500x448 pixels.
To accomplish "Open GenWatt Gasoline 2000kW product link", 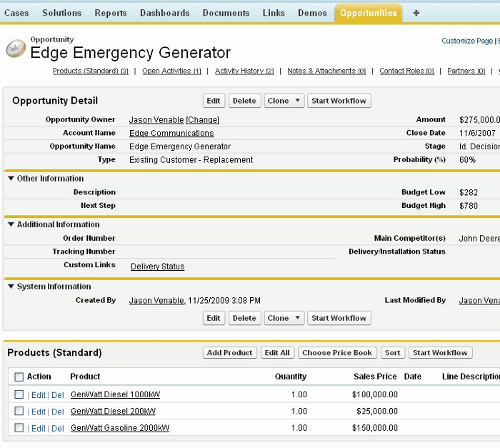I will click(120, 428).
